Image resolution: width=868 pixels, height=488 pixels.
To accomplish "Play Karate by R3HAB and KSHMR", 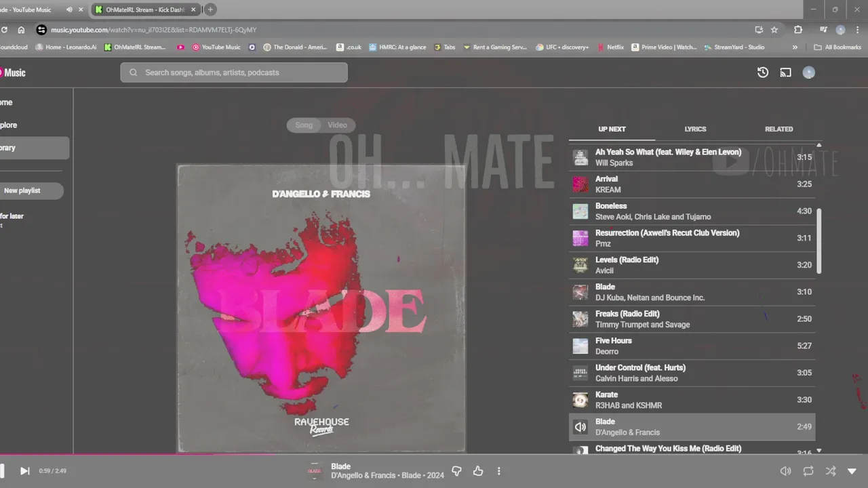I will click(x=692, y=400).
